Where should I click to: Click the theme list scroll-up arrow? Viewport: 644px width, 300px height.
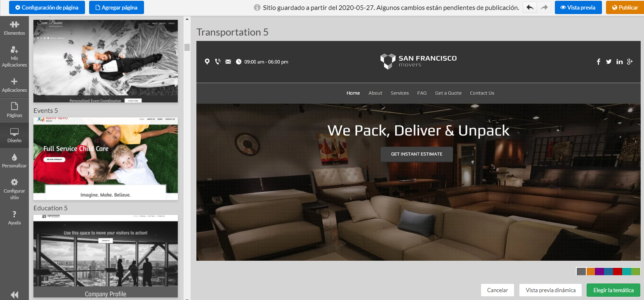[187, 19]
